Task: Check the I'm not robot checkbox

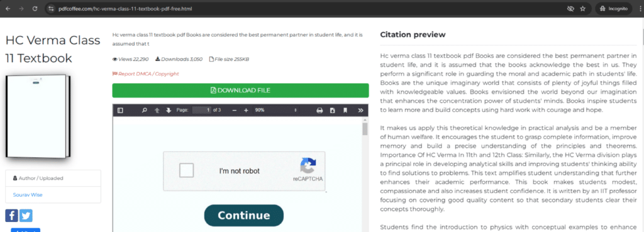Action: (x=186, y=170)
